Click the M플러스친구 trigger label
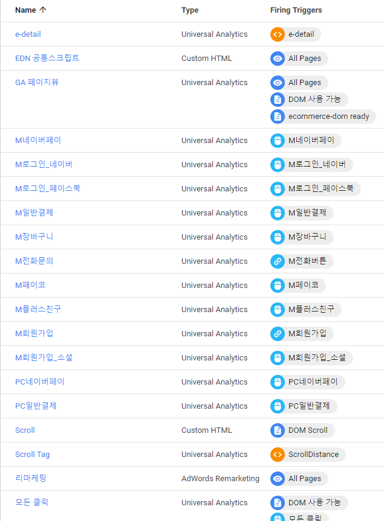This screenshot has height=521, width=384. click(311, 309)
